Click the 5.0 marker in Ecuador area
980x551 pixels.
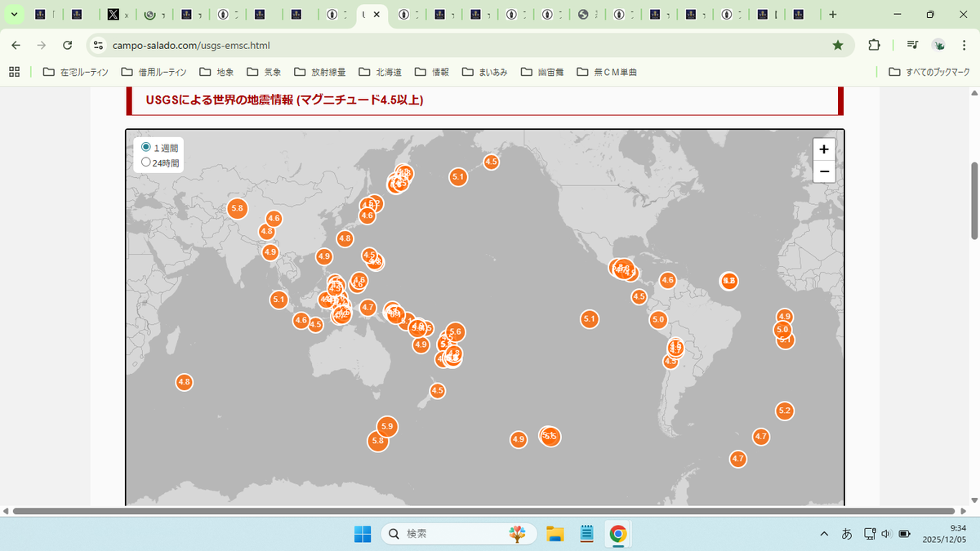pos(658,319)
